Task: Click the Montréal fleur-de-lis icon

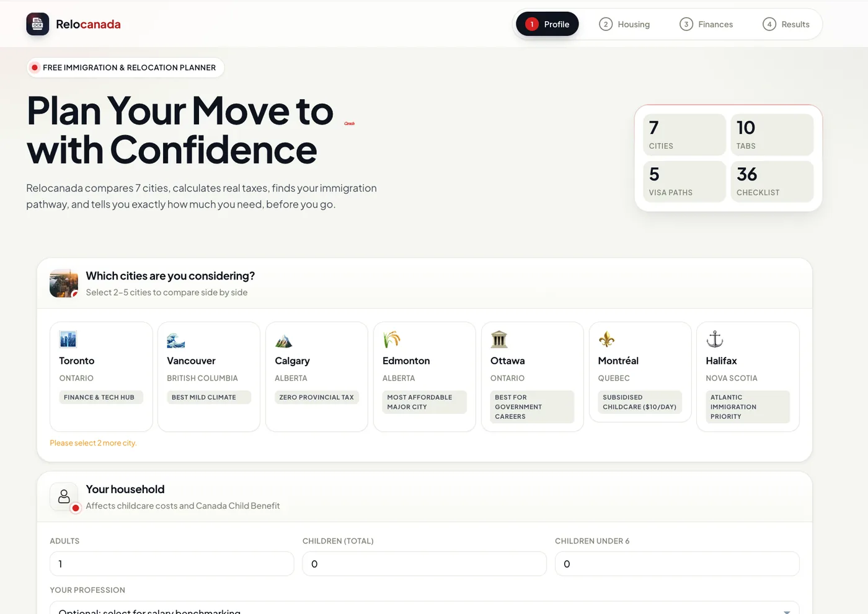Action: click(607, 340)
